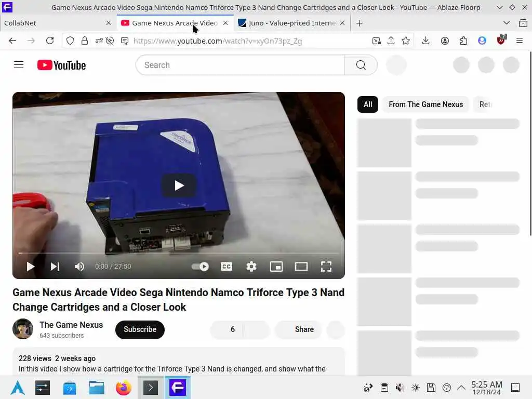Select the partially visible Related chip
The height and width of the screenshot is (399, 532).
click(x=485, y=104)
